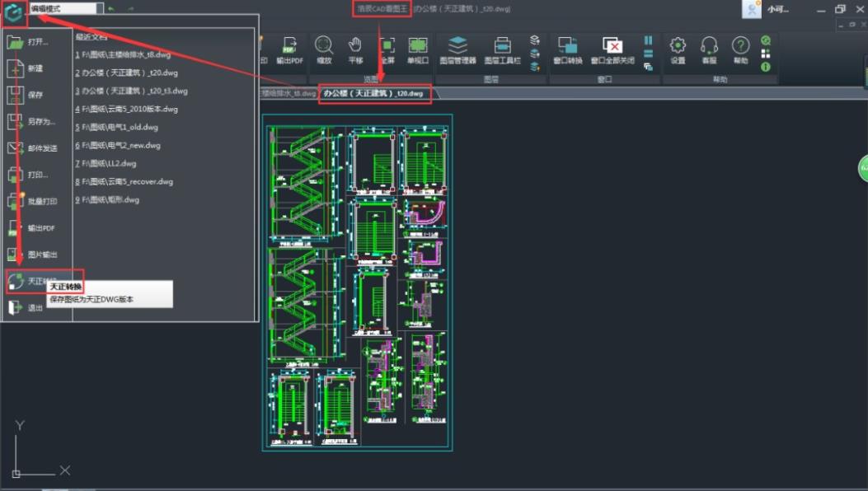The image size is (868, 491).
Task: Open the 图层管理器 layer manager
Action: pos(457,50)
